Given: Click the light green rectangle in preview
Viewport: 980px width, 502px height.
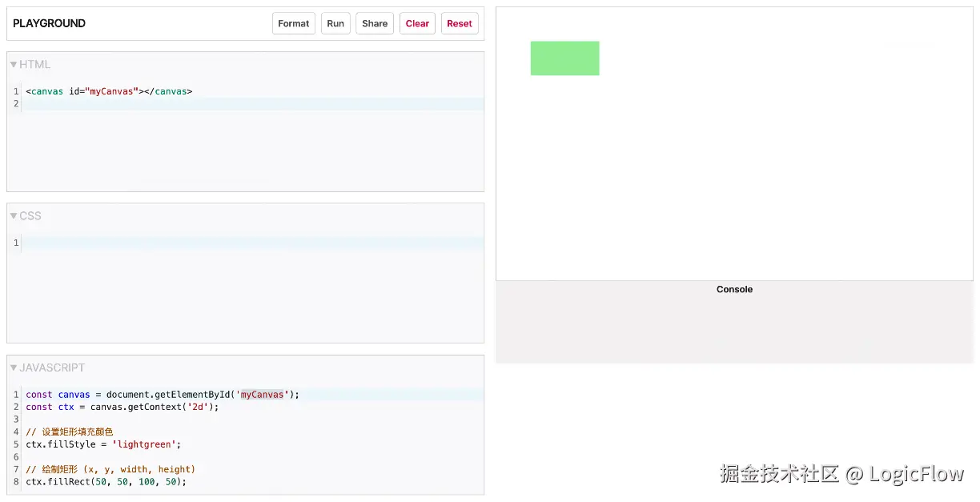Looking at the screenshot, I should click(564, 58).
